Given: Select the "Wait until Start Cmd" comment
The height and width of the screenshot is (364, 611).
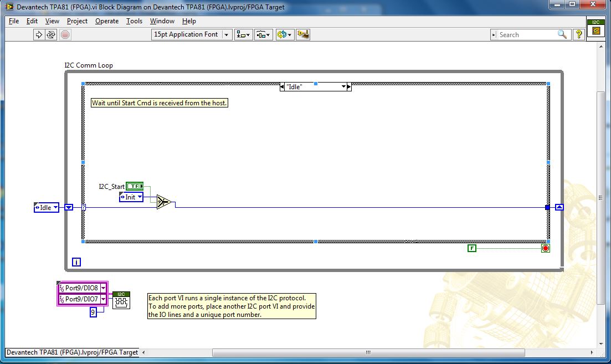Looking at the screenshot, I should click(x=159, y=103).
